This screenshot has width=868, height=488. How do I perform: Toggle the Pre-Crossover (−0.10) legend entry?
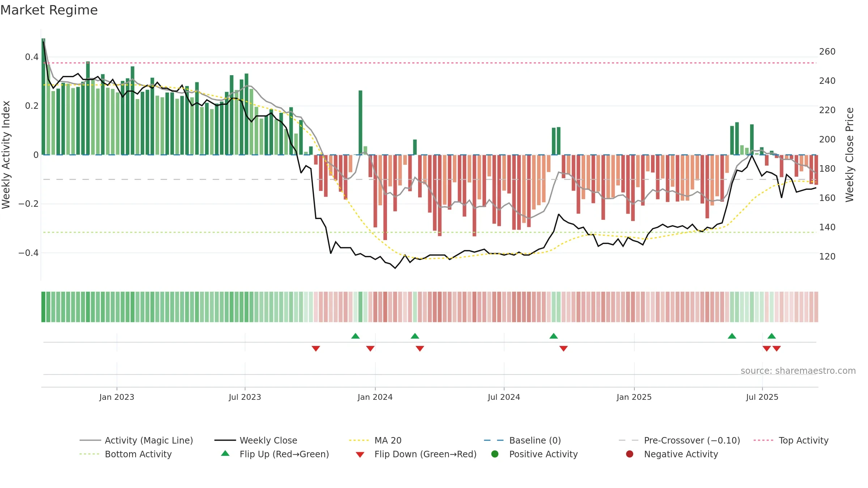679,440
